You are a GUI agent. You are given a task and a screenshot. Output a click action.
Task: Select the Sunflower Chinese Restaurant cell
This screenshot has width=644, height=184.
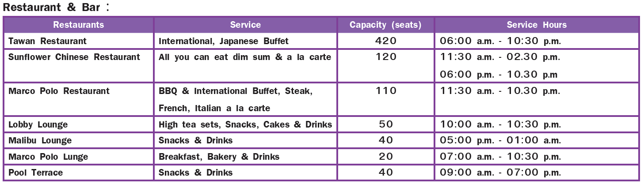pyautogui.click(x=74, y=57)
